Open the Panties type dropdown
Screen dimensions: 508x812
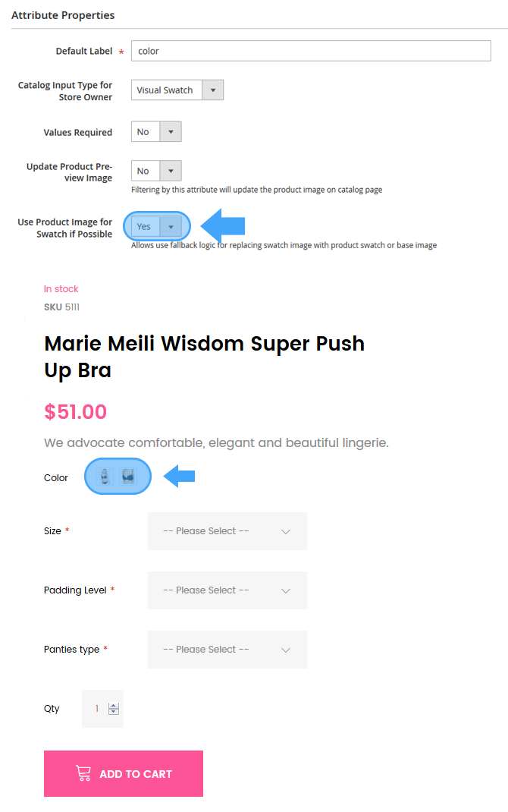coord(227,650)
